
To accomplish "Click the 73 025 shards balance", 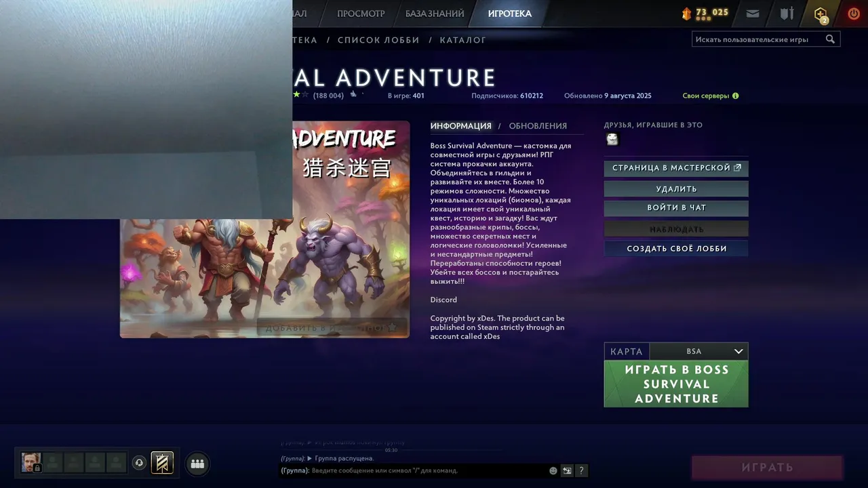I will (712, 12).
